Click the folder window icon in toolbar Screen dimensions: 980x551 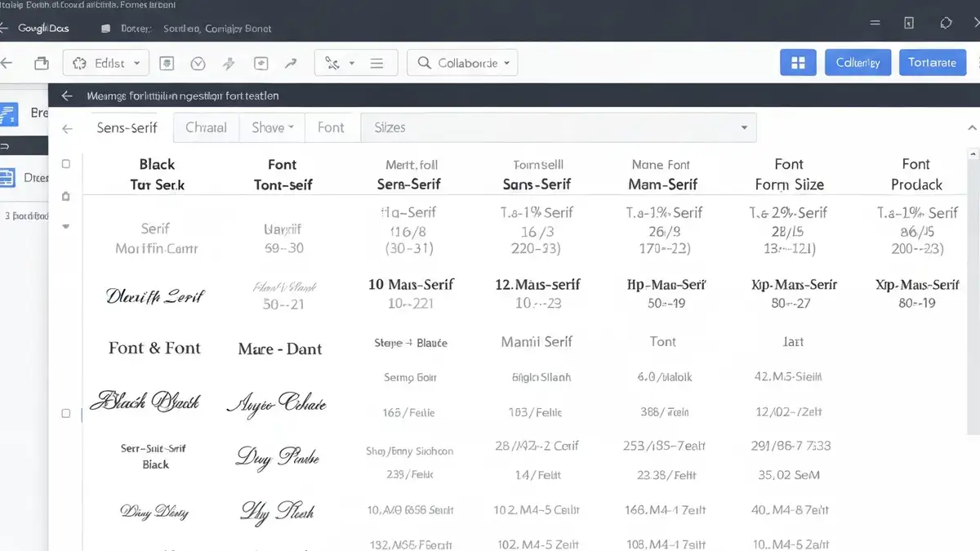[41, 63]
